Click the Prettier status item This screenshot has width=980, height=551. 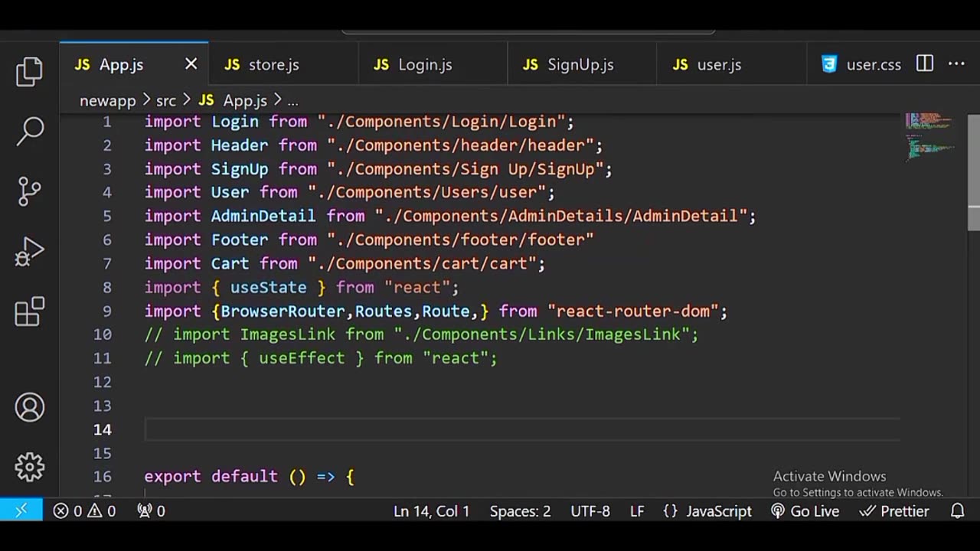tap(894, 510)
